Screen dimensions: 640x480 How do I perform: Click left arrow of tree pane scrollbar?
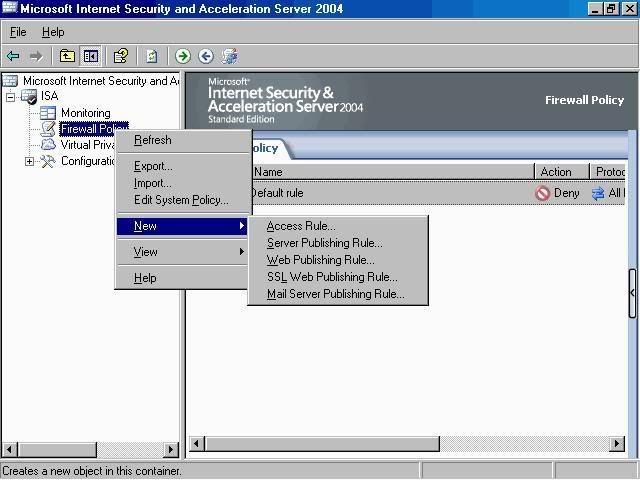point(9,450)
